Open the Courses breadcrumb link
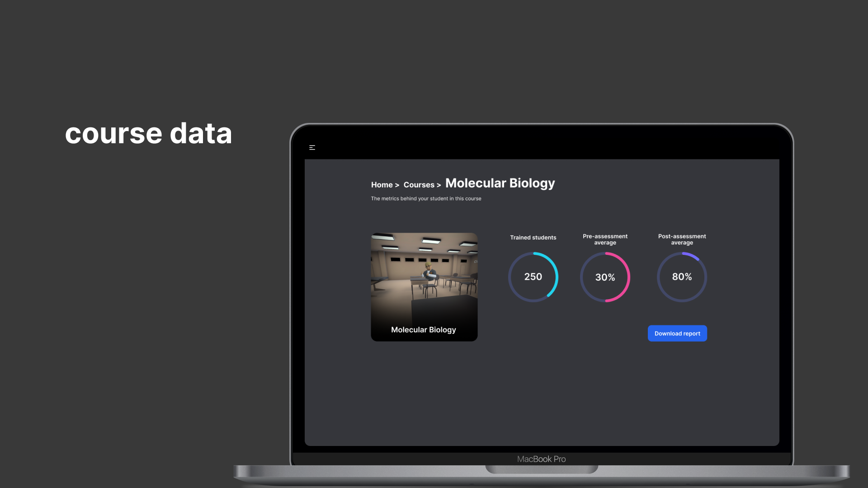Image resolution: width=868 pixels, height=488 pixels. pos(419,185)
